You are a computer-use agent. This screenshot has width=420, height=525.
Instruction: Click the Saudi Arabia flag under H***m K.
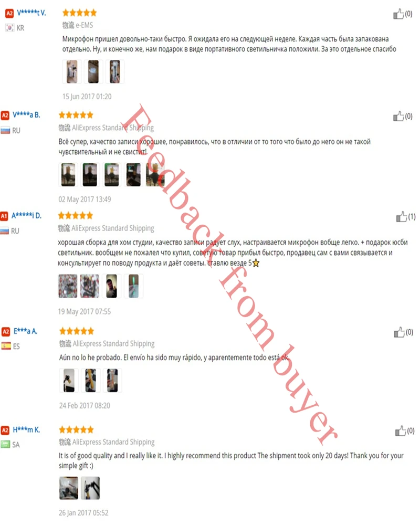pyautogui.click(x=5, y=444)
